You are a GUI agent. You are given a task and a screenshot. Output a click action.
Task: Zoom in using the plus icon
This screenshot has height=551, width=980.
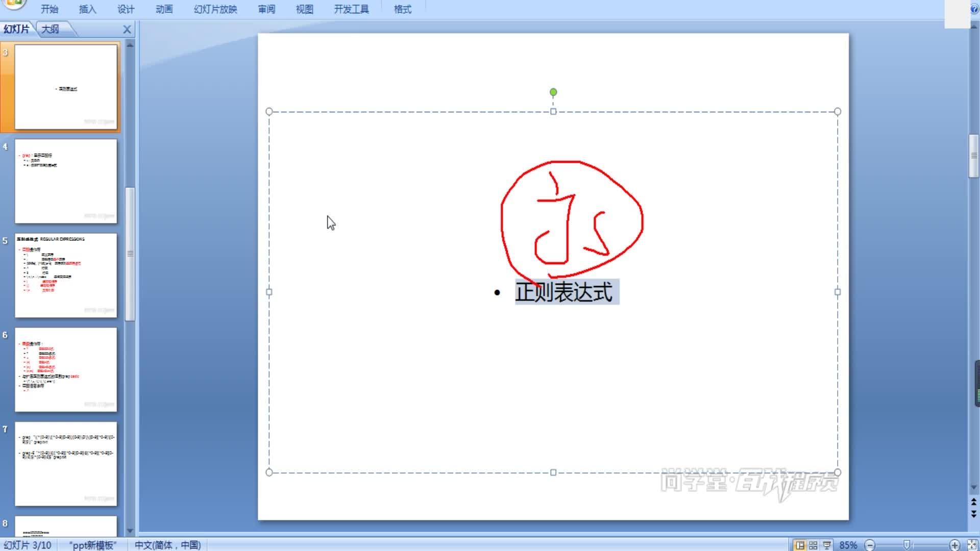click(x=954, y=544)
